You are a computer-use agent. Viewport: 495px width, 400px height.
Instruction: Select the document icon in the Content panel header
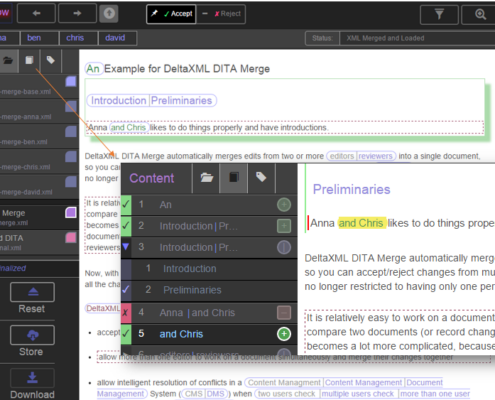[x=234, y=177]
